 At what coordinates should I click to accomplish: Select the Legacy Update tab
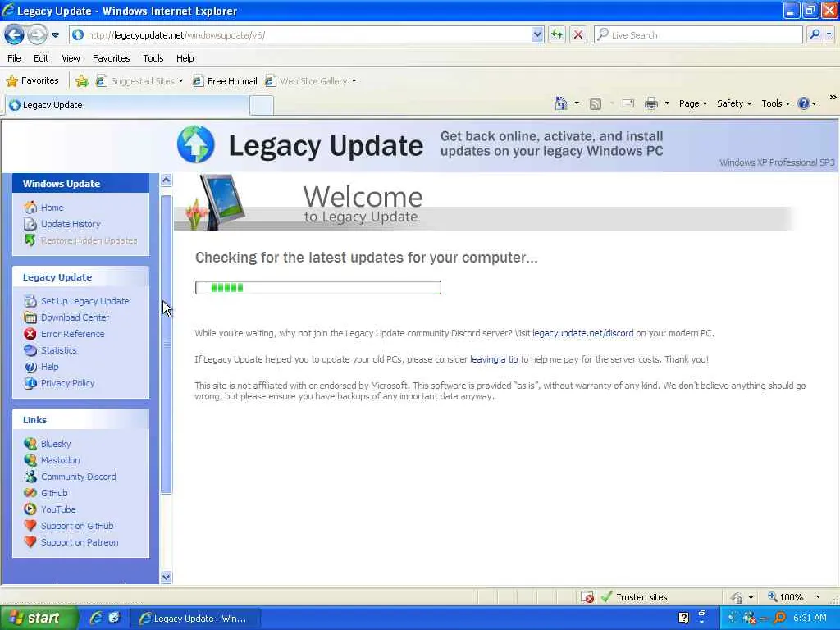pos(127,105)
